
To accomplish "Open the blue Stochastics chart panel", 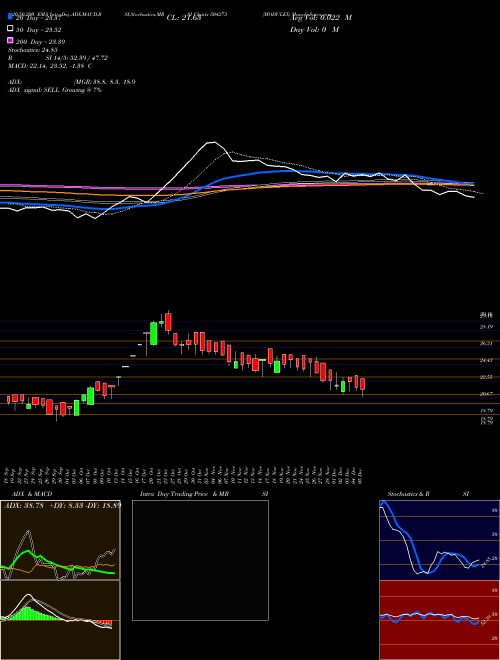I will pyautogui.click(x=439, y=540).
